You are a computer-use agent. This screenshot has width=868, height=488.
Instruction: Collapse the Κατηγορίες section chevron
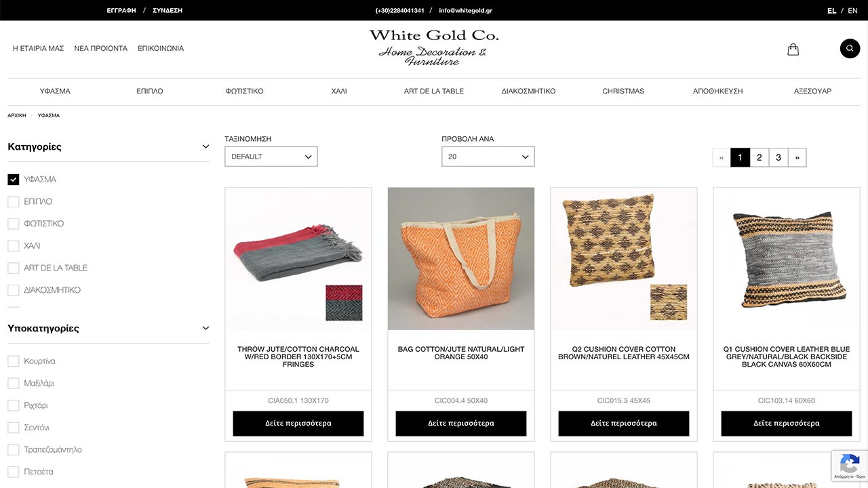click(x=205, y=147)
